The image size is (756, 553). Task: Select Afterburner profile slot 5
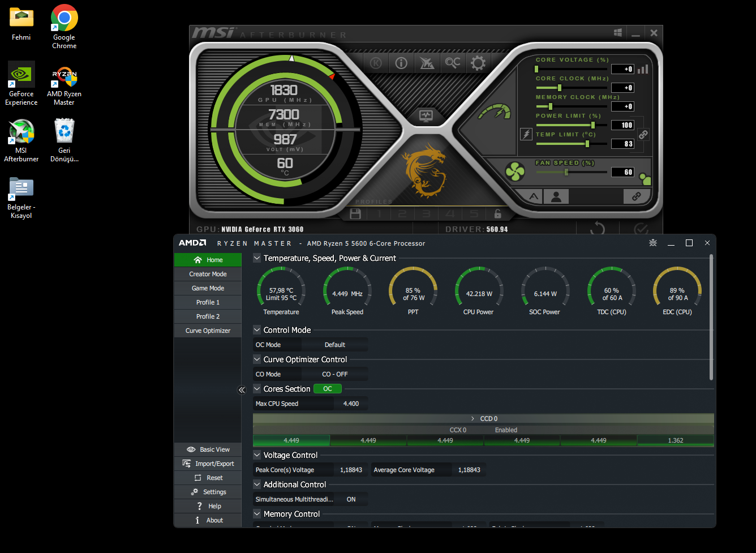[474, 214]
